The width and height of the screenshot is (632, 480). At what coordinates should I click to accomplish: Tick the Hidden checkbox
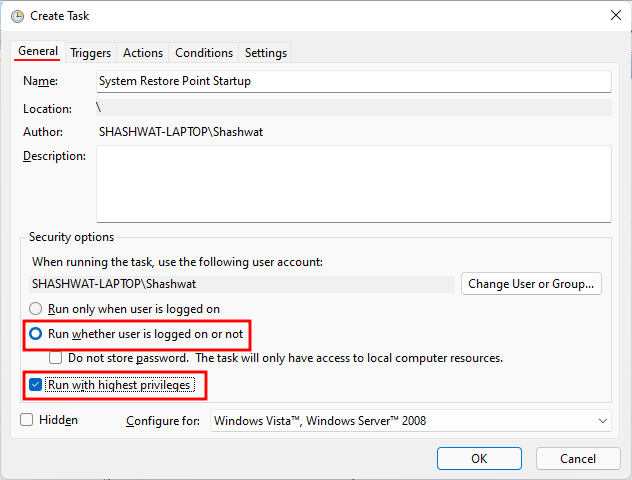click(x=27, y=420)
